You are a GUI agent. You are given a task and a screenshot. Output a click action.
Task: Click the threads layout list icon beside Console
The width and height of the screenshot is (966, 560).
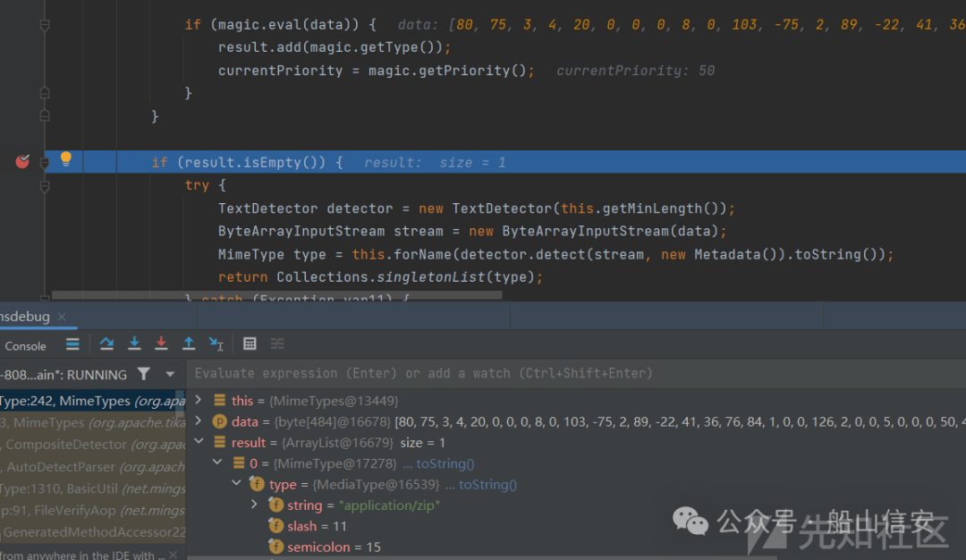pos(72,344)
